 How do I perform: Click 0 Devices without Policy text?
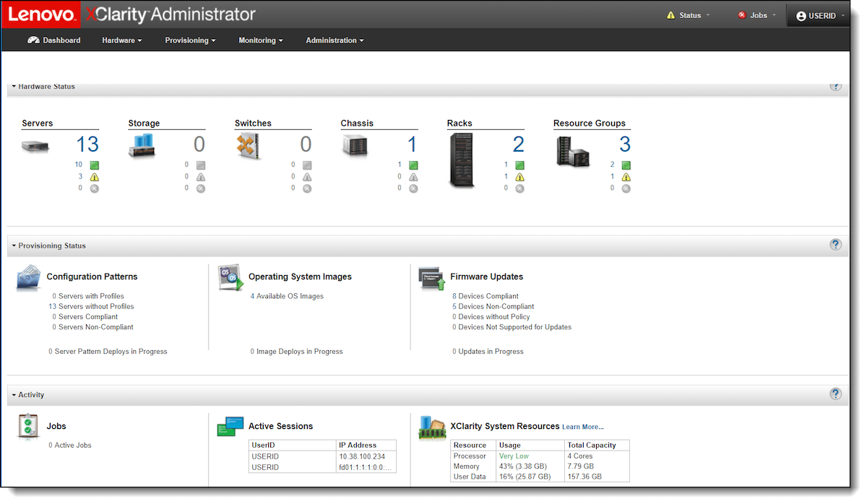(x=491, y=317)
